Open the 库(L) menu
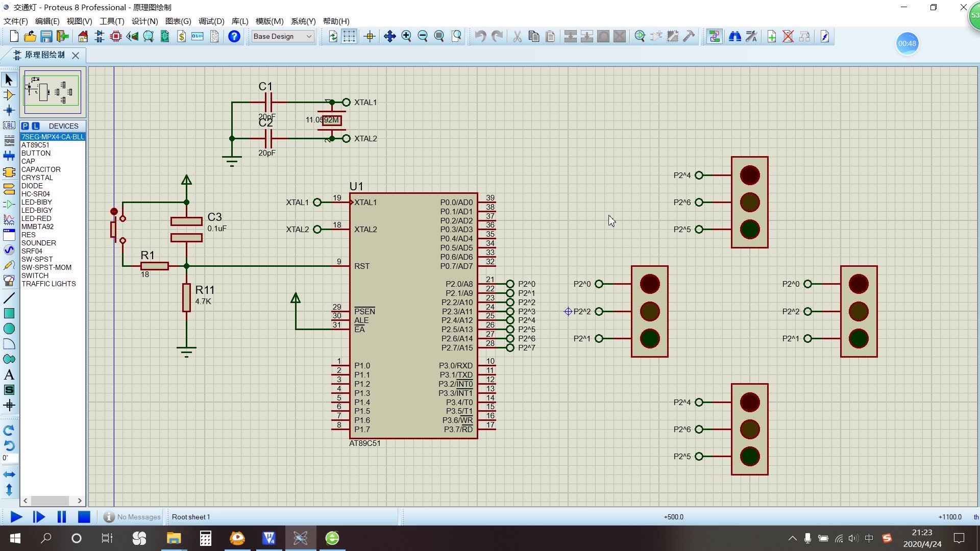This screenshot has width=980, height=551. (x=240, y=21)
